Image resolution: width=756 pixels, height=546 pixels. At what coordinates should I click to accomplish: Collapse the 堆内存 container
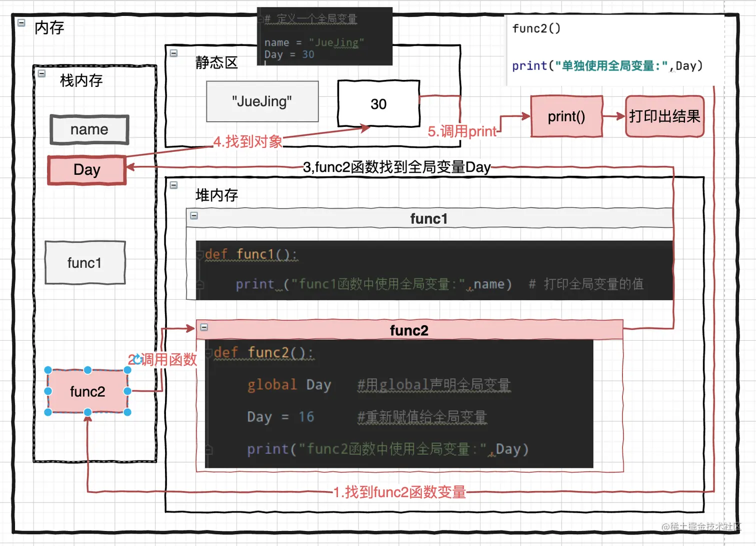(x=173, y=185)
